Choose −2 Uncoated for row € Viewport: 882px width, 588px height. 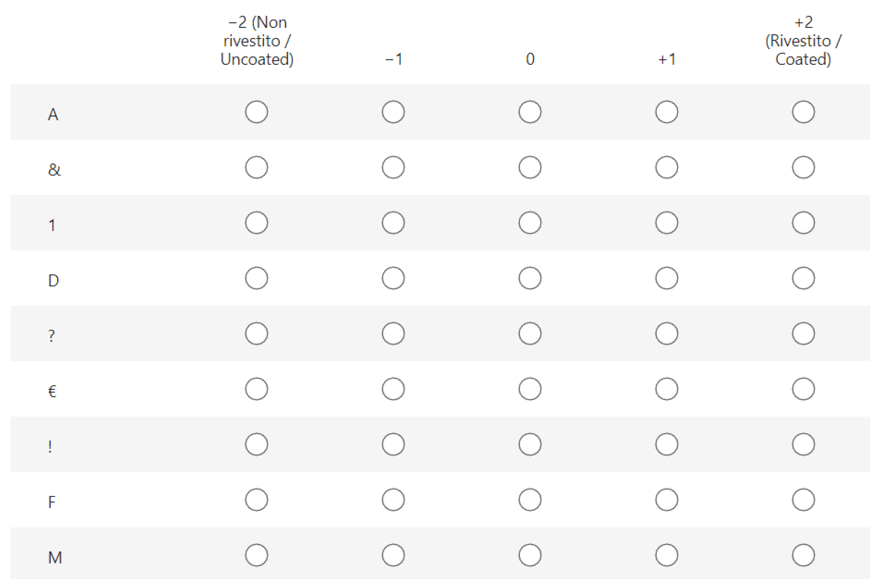(x=257, y=389)
